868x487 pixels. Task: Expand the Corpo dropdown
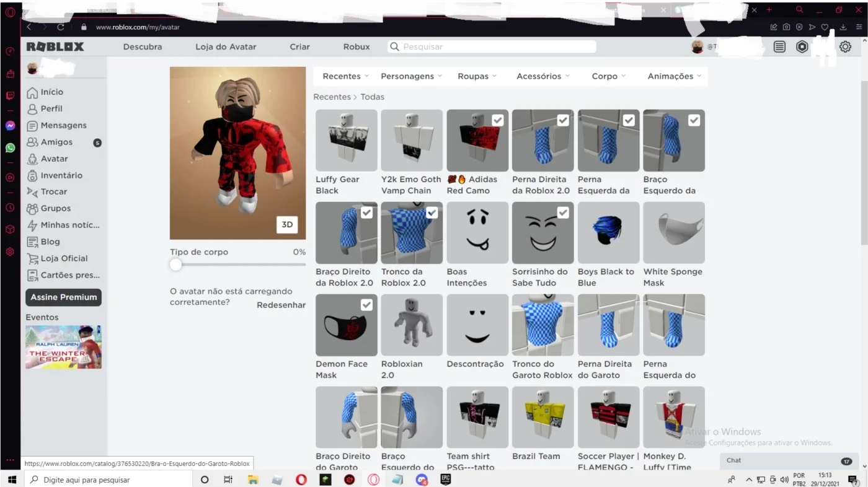click(609, 76)
